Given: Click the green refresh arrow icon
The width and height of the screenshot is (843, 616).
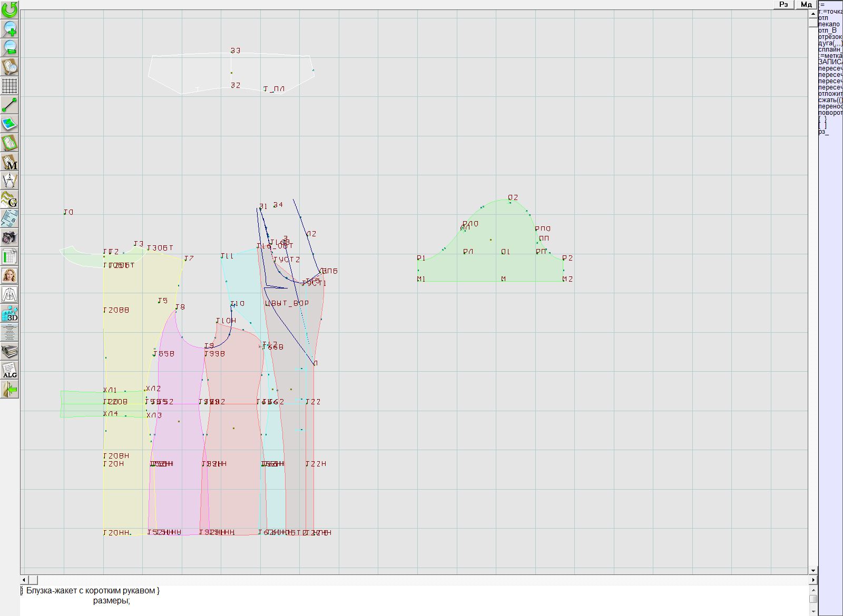Looking at the screenshot, I should click(9, 9).
